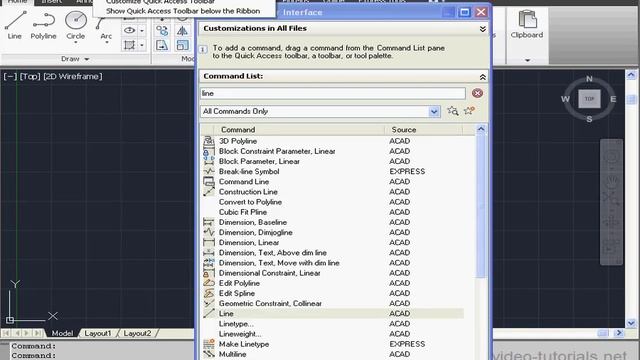Select the Line command row
The height and width of the screenshot is (360, 640).
[x=333, y=313]
